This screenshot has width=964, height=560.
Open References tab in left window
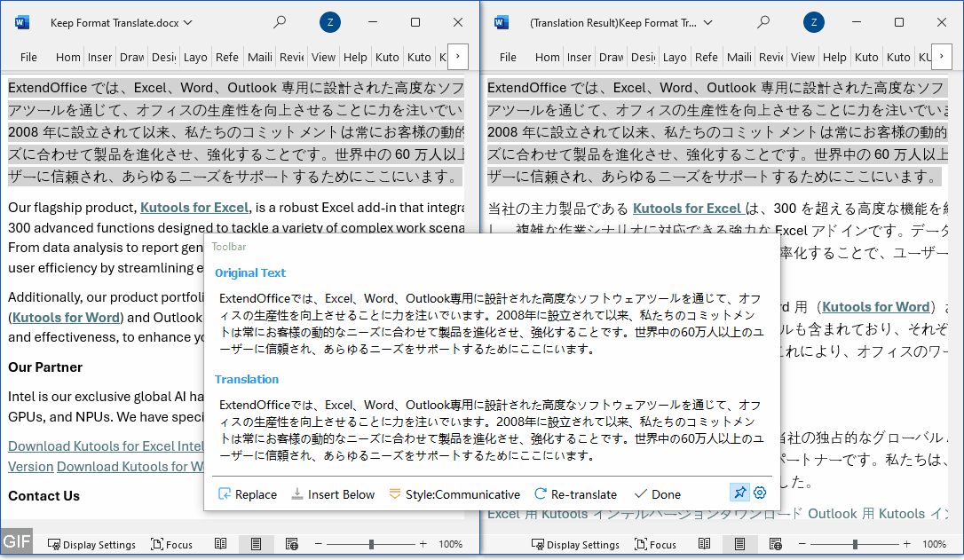[x=227, y=57]
